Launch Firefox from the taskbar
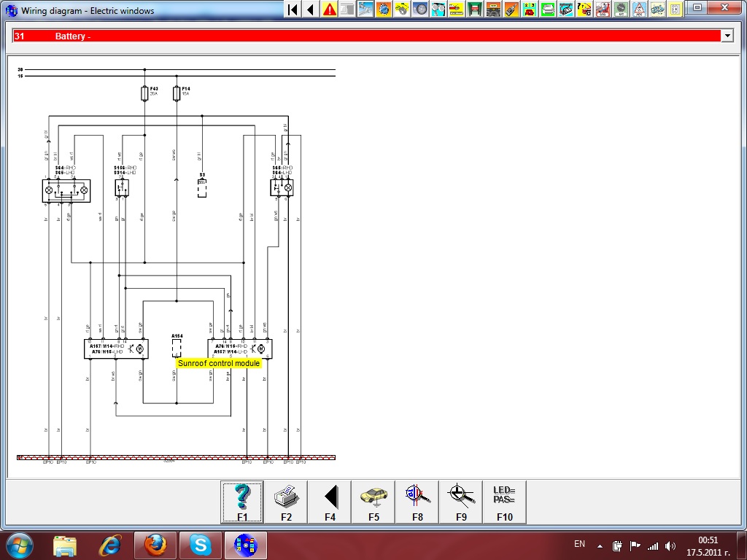Screen dimensions: 747x560 (x=155, y=545)
